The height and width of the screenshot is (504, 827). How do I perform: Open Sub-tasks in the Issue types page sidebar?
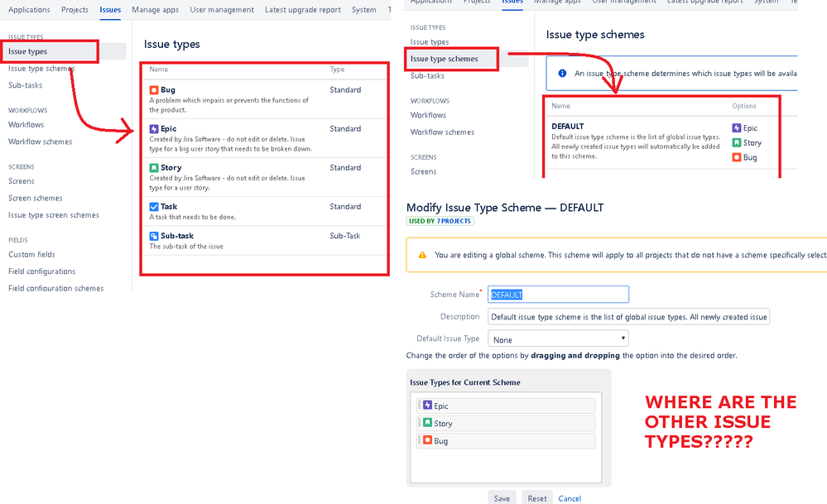[26, 85]
